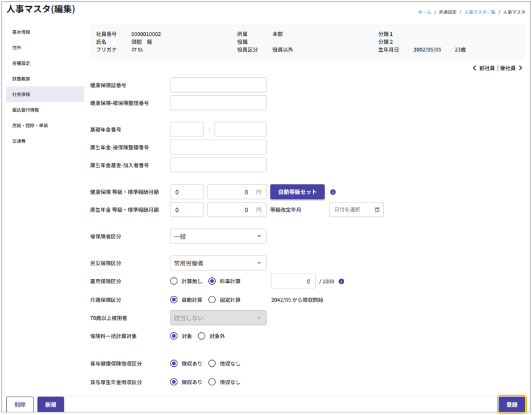Expand the 労災保険区分 dropdown
The width and height of the screenshot is (532, 415).
(x=218, y=263)
